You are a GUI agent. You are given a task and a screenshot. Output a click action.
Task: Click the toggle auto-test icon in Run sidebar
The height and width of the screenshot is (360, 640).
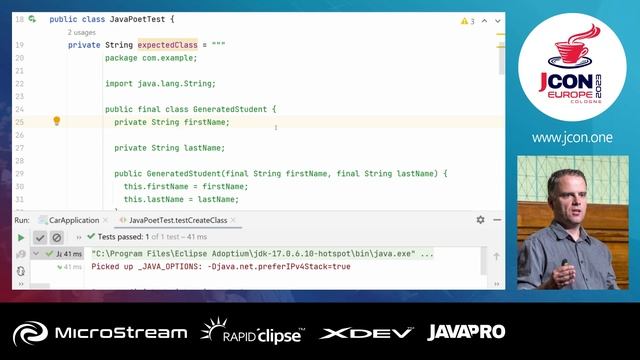point(21,271)
